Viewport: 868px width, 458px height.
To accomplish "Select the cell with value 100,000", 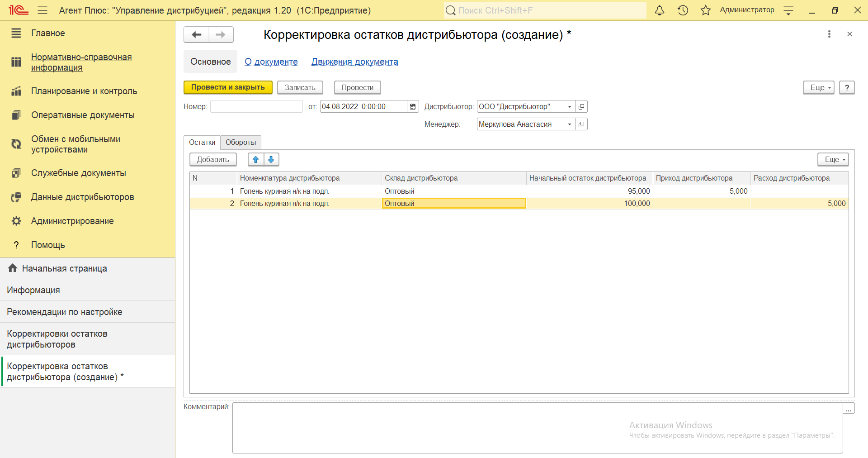I will tap(590, 203).
